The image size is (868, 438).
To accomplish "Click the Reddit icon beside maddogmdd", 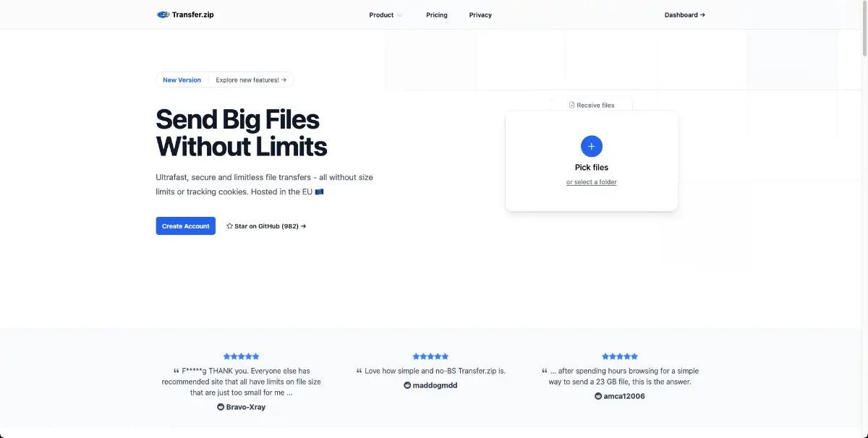I will 407,386.
